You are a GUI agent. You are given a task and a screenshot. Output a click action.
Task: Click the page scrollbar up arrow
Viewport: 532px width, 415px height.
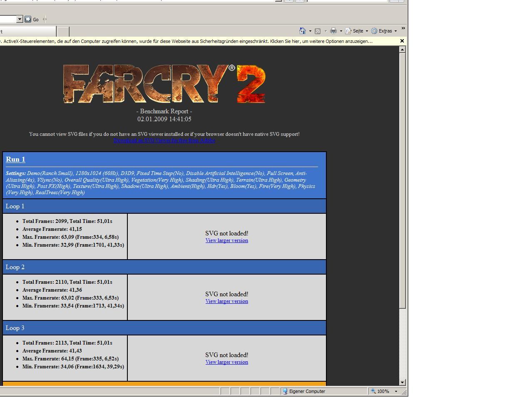tap(402, 50)
